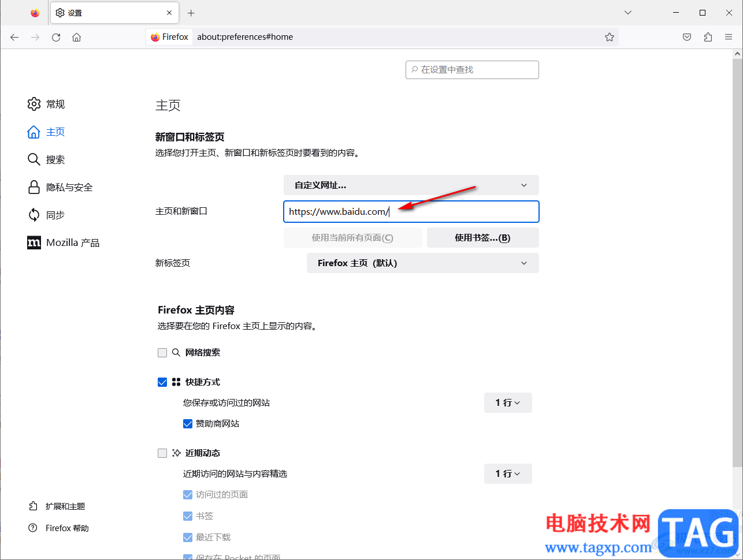743x560 pixels.
Task: Click the address bar URL about:preferences#home
Action: click(245, 37)
